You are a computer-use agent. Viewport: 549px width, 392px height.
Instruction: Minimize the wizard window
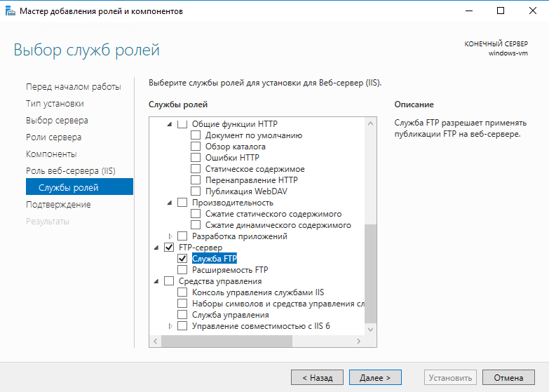coord(469,11)
